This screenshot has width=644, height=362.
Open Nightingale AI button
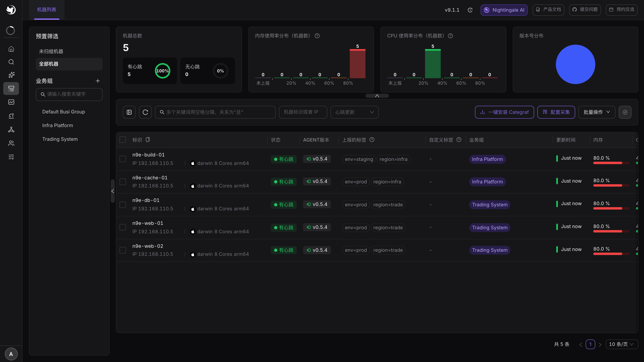[x=504, y=10]
